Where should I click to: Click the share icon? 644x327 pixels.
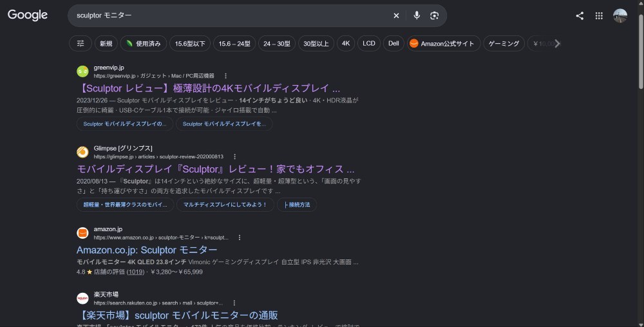coord(580,15)
